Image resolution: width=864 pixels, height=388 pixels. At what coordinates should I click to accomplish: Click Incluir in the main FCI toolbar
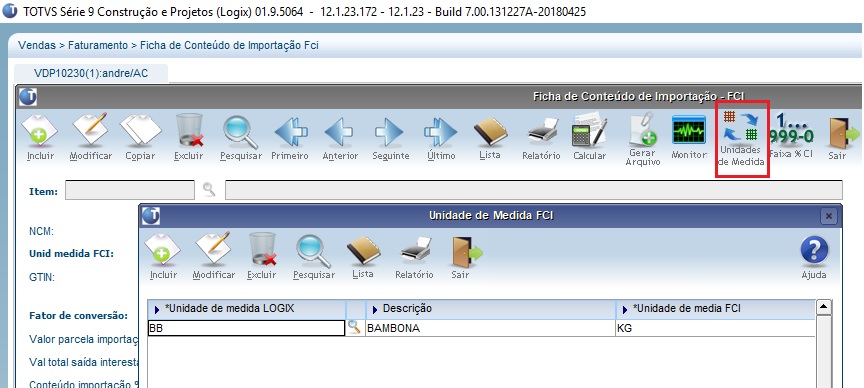40,138
